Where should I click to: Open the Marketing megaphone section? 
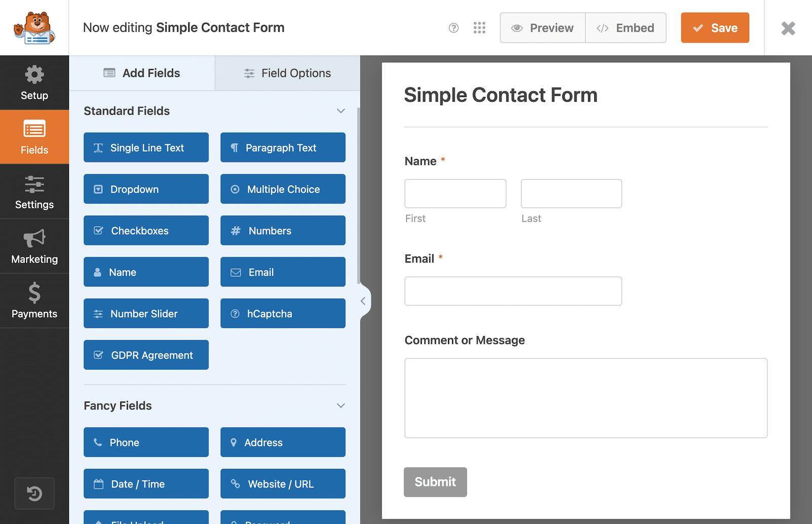34,246
